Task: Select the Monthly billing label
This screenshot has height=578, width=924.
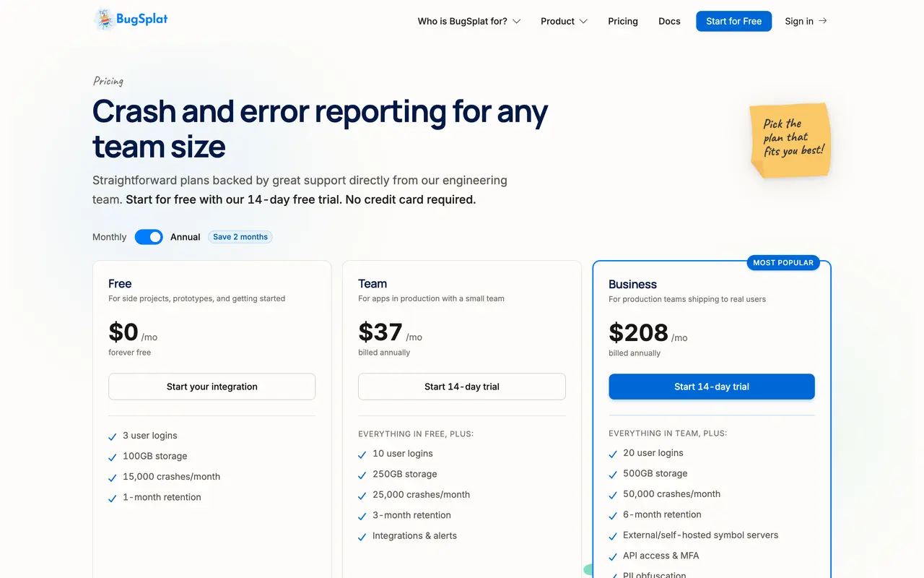Action: click(x=109, y=237)
